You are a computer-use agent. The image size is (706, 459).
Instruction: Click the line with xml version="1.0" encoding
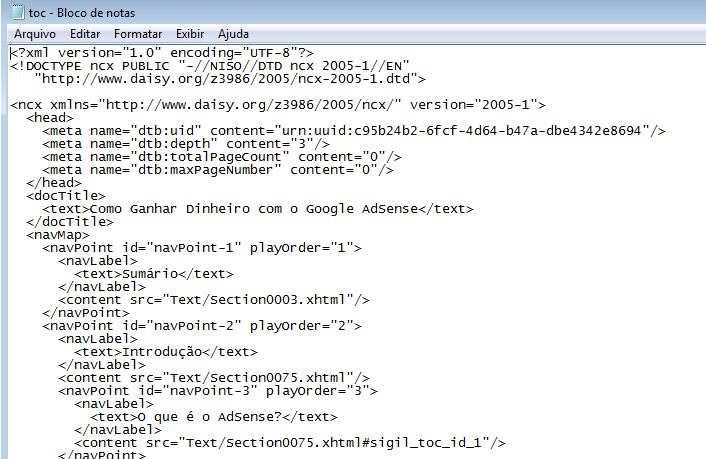click(x=163, y=53)
